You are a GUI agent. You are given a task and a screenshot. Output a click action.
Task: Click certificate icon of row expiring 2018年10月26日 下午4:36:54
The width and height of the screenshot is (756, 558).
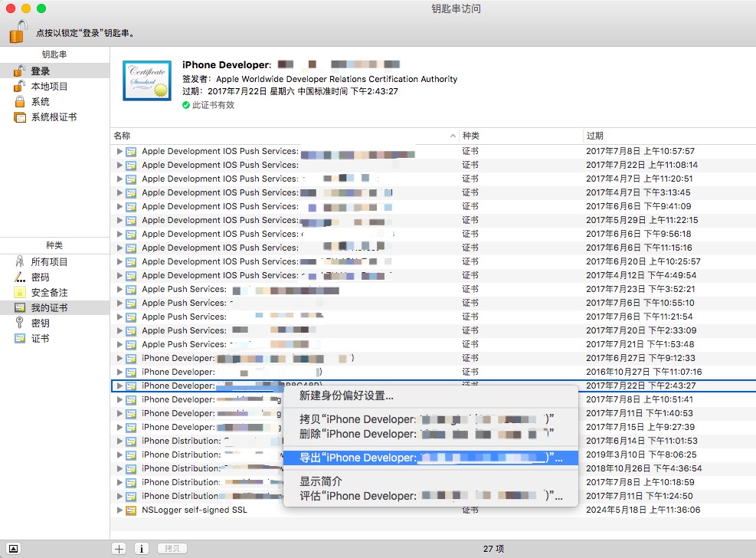[x=131, y=469]
